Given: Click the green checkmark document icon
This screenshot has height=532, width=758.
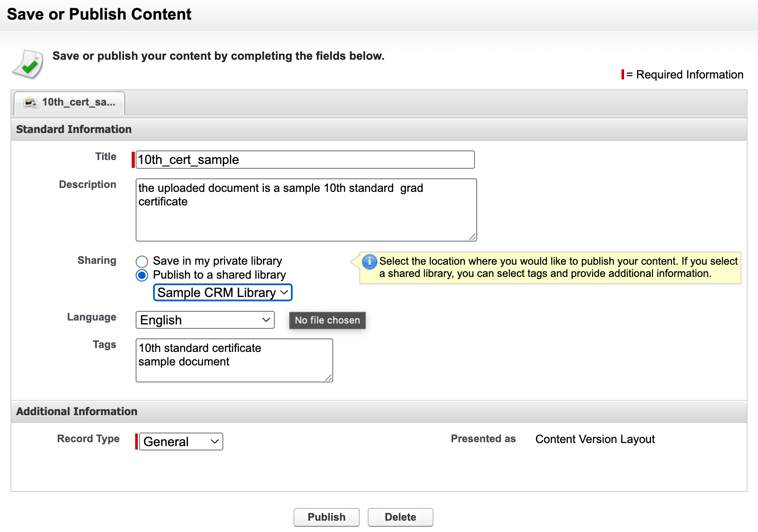Looking at the screenshot, I should click(x=27, y=64).
